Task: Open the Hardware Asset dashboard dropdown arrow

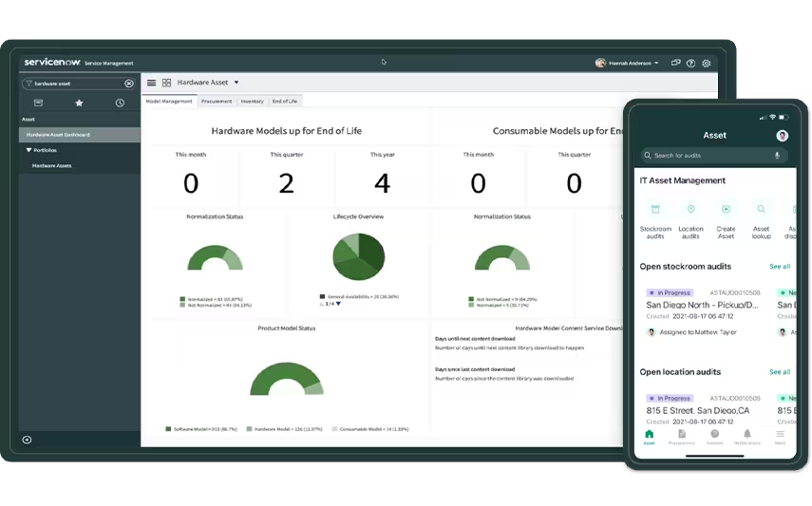Action: coord(236,83)
